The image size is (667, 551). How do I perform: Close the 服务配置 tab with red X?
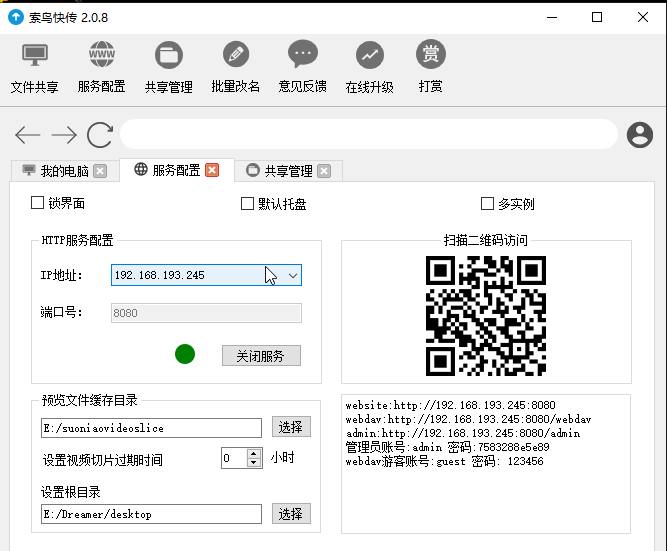tap(212, 170)
